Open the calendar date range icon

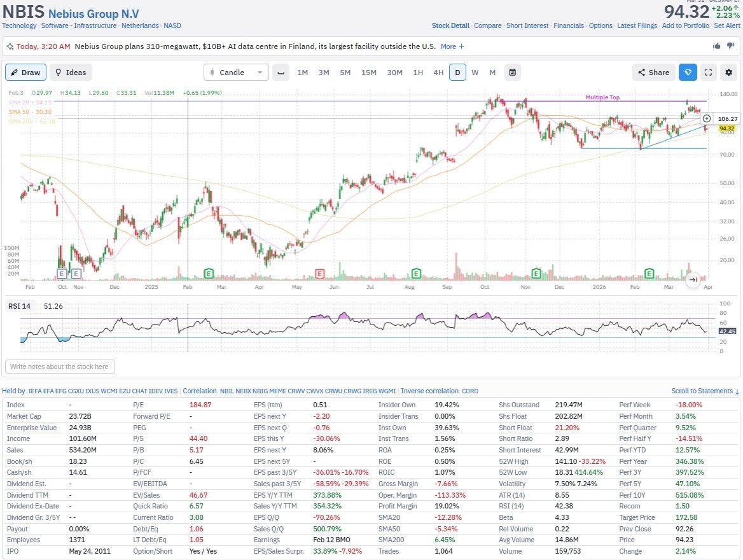[x=512, y=73]
